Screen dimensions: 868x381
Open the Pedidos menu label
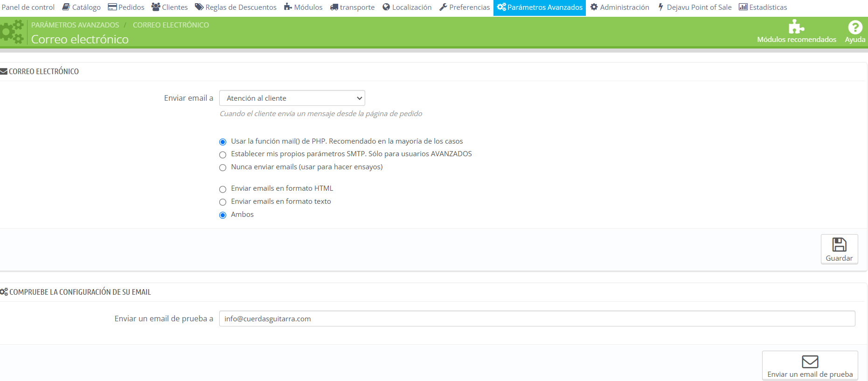(x=132, y=7)
